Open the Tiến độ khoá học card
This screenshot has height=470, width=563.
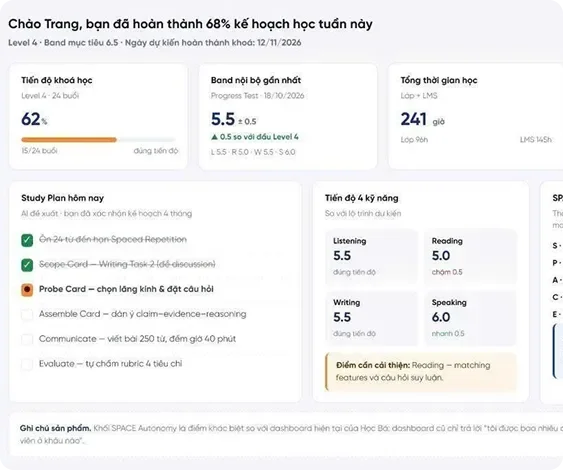click(98, 116)
